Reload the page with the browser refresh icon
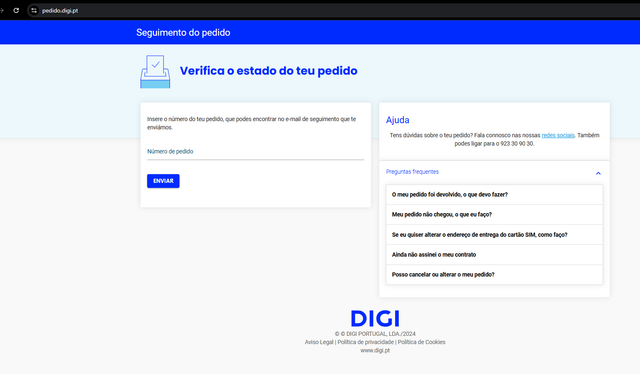640x374 pixels. tap(16, 10)
